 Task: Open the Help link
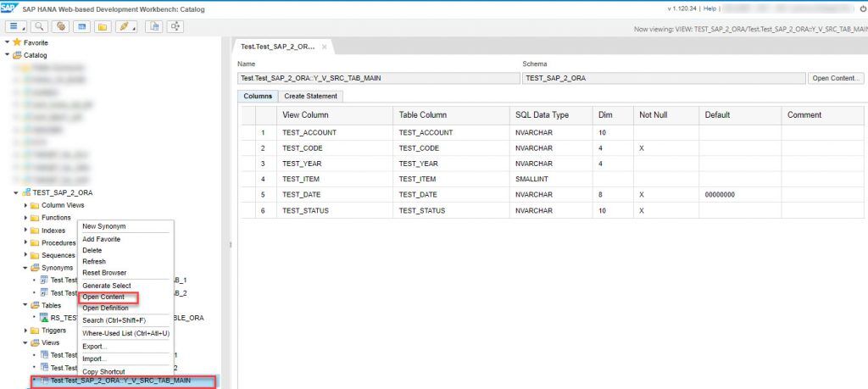(709, 8)
